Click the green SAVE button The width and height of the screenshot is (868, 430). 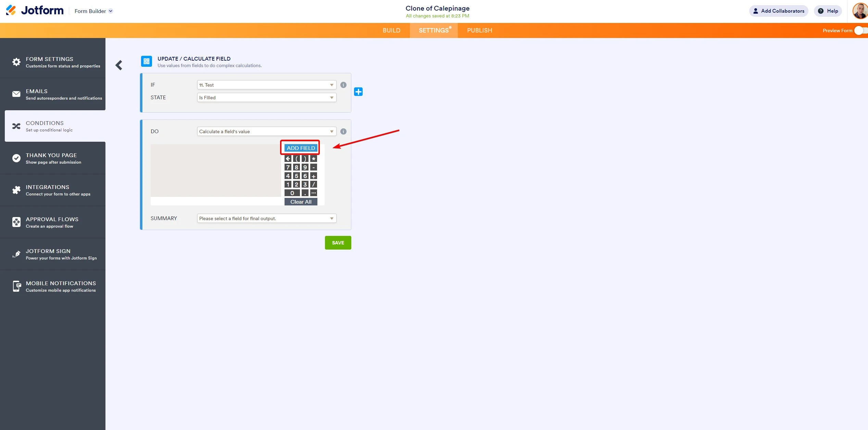click(338, 242)
